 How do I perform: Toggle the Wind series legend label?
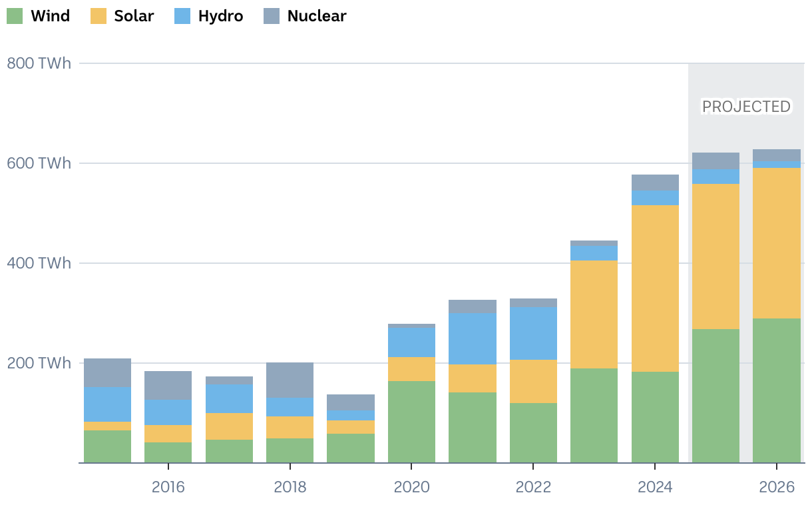click(x=50, y=16)
